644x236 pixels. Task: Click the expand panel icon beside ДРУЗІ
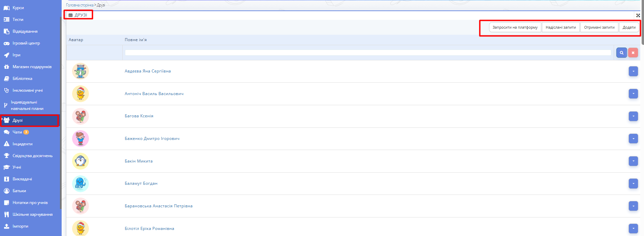click(638, 15)
